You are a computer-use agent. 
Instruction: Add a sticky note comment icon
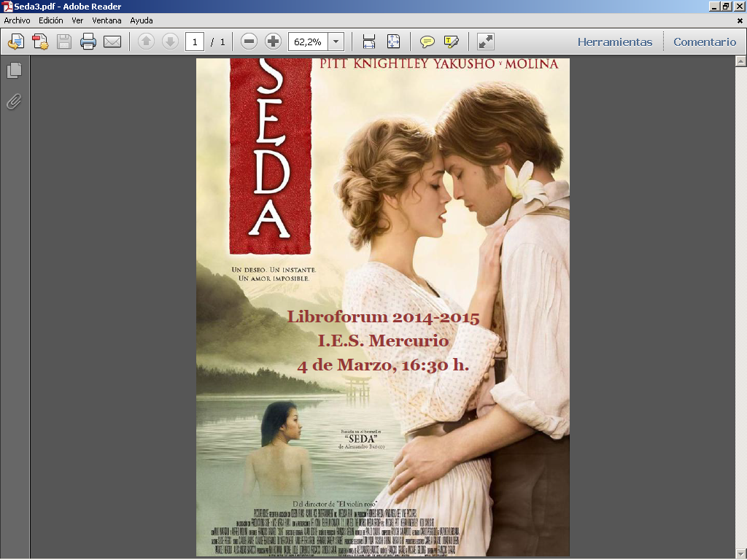pyautogui.click(x=427, y=42)
